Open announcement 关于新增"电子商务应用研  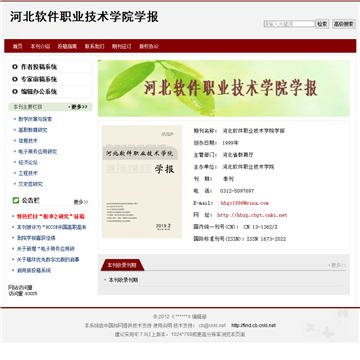46,249
